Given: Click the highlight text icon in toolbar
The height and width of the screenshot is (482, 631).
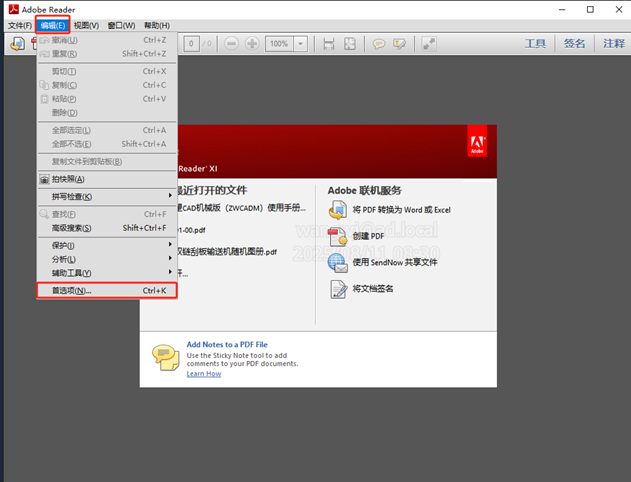Looking at the screenshot, I should point(400,44).
